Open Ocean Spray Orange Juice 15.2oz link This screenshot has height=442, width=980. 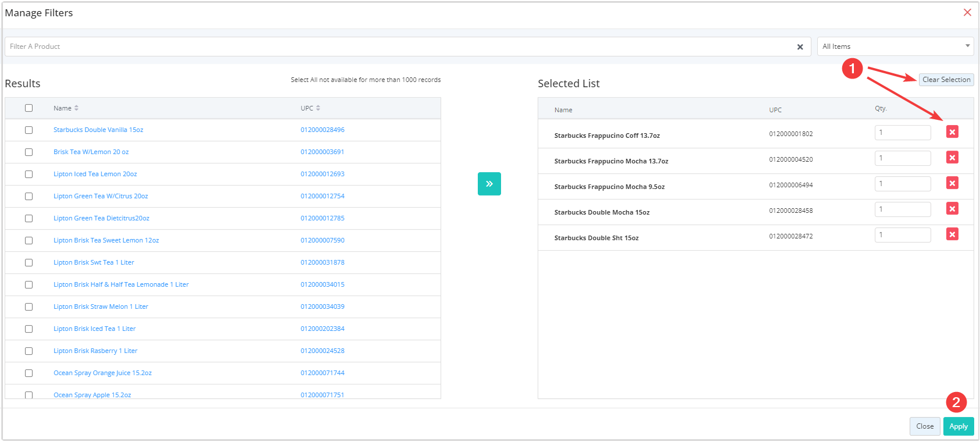coord(102,373)
